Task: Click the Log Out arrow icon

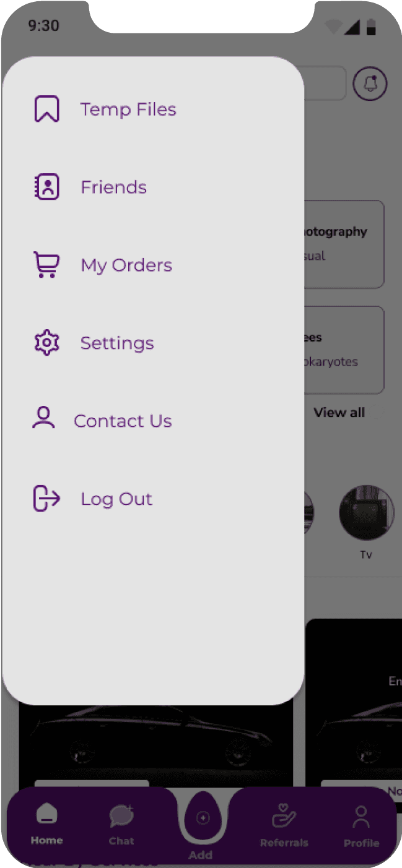Action: click(46, 499)
